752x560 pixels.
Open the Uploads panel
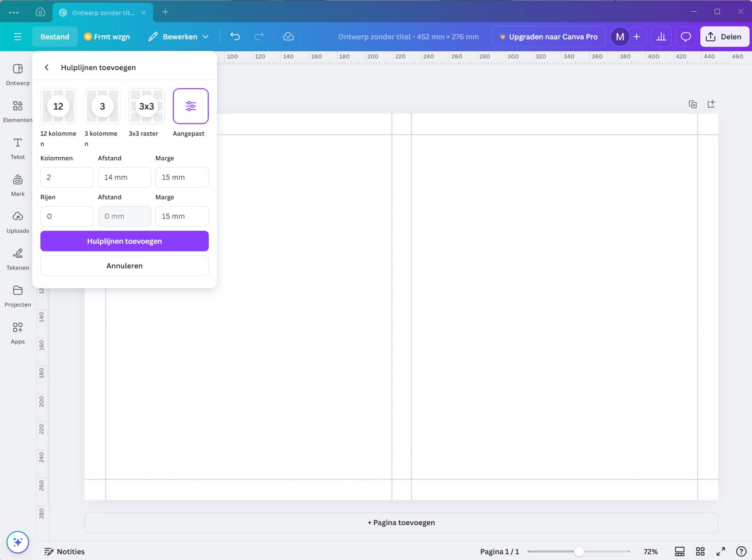tap(18, 222)
